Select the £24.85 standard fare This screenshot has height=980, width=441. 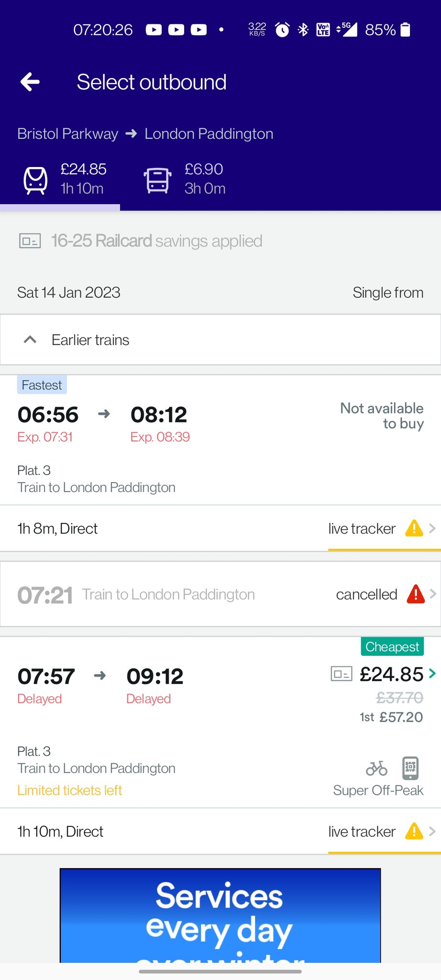coord(391,675)
